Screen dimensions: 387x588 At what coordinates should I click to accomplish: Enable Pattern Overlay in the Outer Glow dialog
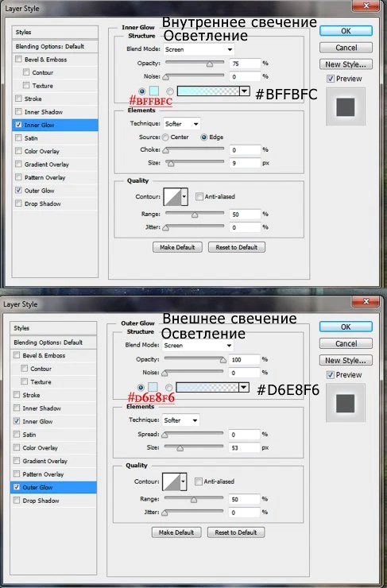click(17, 474)
